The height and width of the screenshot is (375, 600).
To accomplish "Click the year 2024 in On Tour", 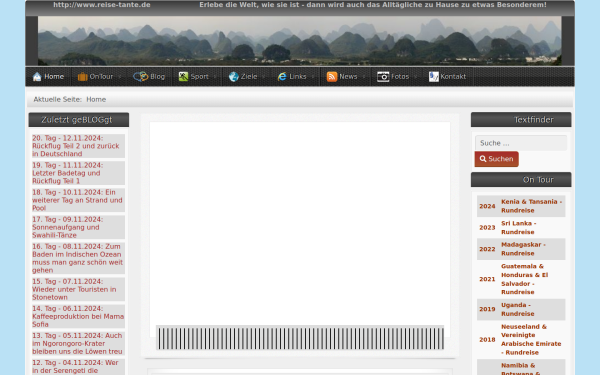I will [487, 206].
